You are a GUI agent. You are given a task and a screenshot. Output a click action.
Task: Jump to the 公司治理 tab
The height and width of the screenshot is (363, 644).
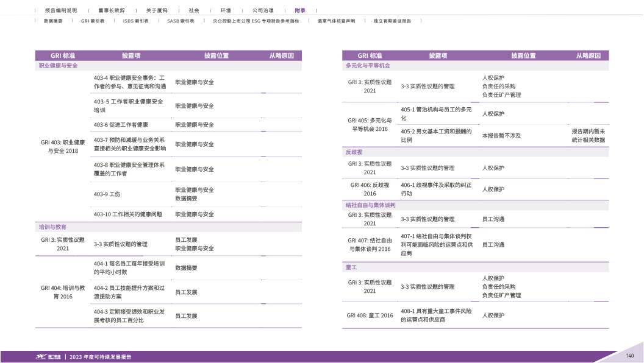pyautogui.click(x=262, y=10)
